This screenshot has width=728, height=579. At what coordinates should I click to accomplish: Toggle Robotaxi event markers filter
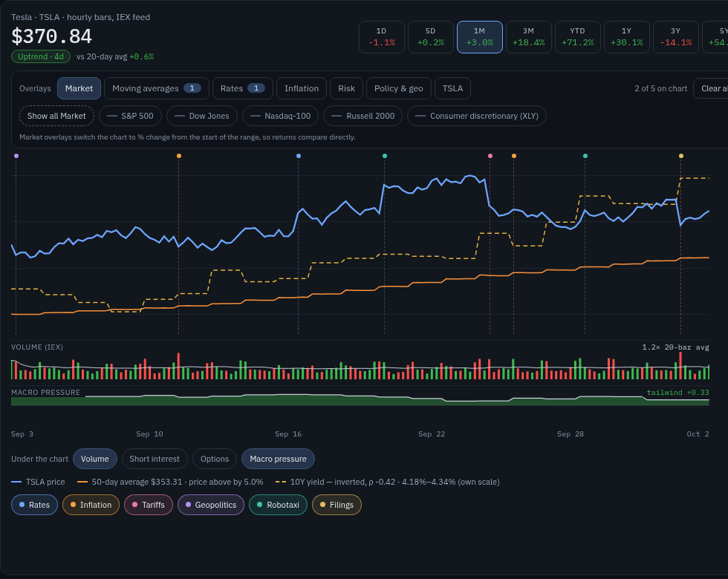tap(278, 505)
